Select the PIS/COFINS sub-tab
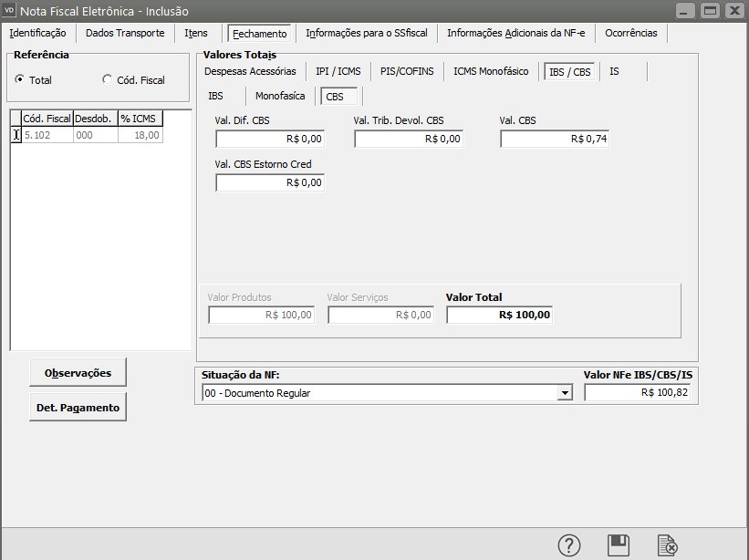 click(407, 71)
